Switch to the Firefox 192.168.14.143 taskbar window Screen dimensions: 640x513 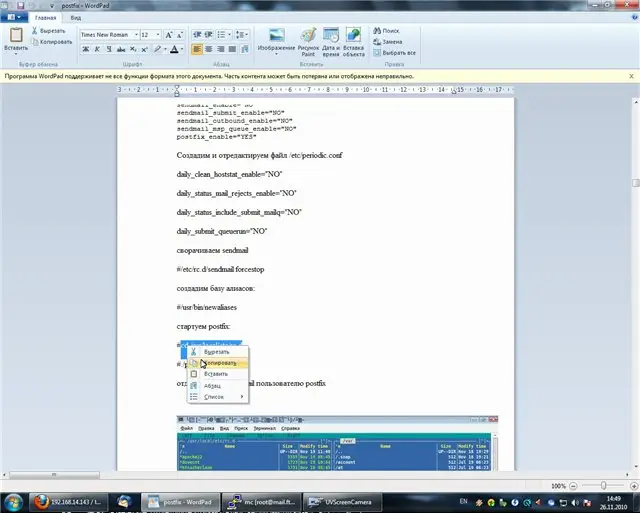(68, 502)
